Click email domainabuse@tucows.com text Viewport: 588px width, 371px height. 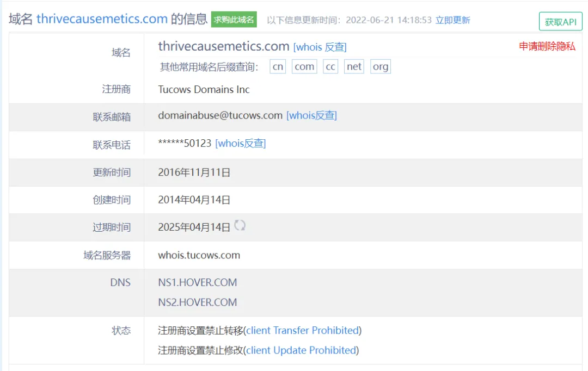tap(220, 115)
